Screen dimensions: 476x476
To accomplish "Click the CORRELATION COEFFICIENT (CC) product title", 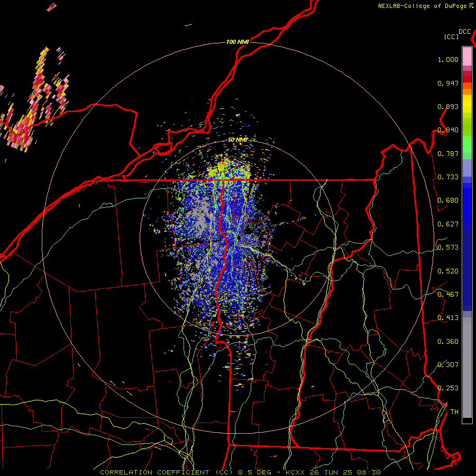I will point(167,472).
